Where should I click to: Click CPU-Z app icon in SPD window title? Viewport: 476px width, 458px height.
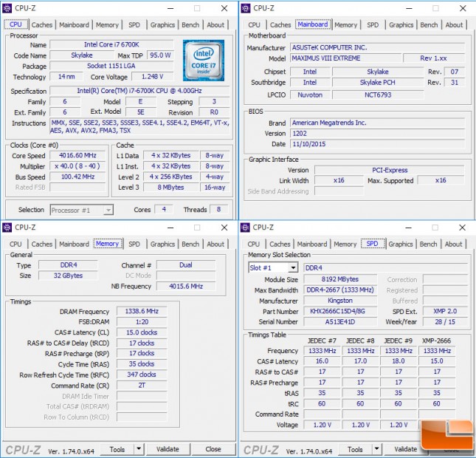point(245,228)
